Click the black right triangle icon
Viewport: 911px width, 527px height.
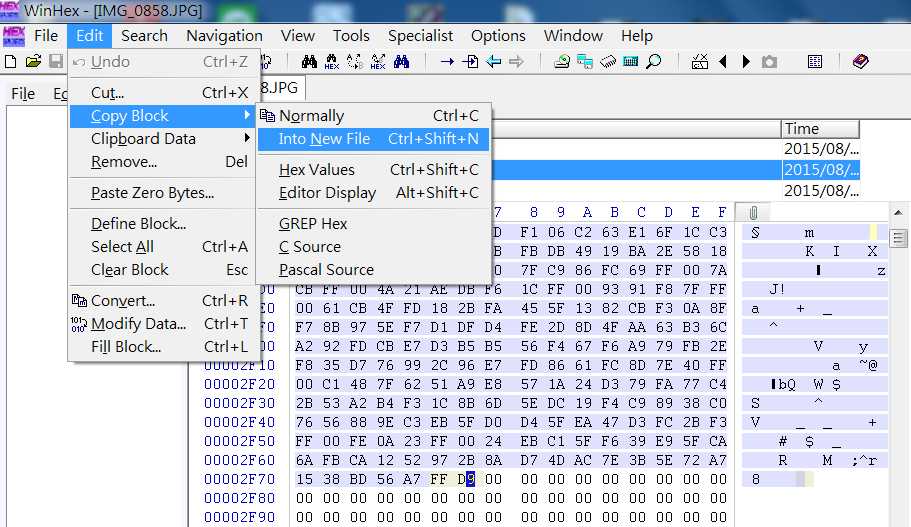click(x=746, y=61)
